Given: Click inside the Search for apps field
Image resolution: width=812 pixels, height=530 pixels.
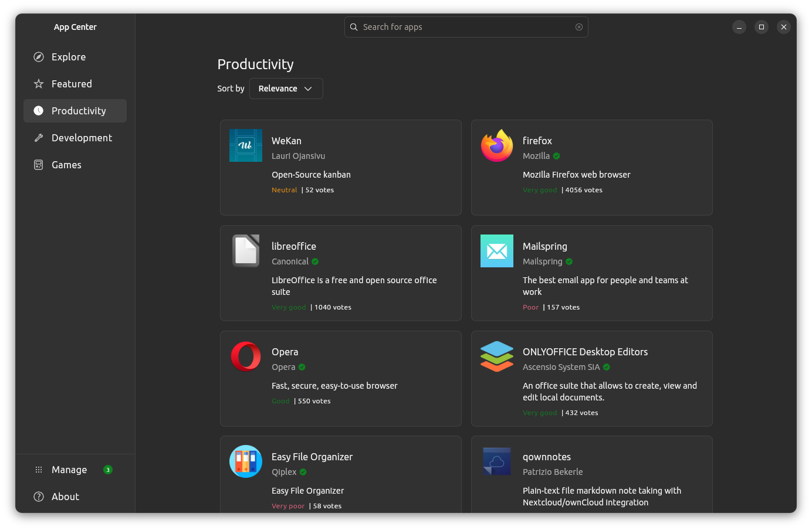Looking at the screenshot, I should (x=466, y=27).
